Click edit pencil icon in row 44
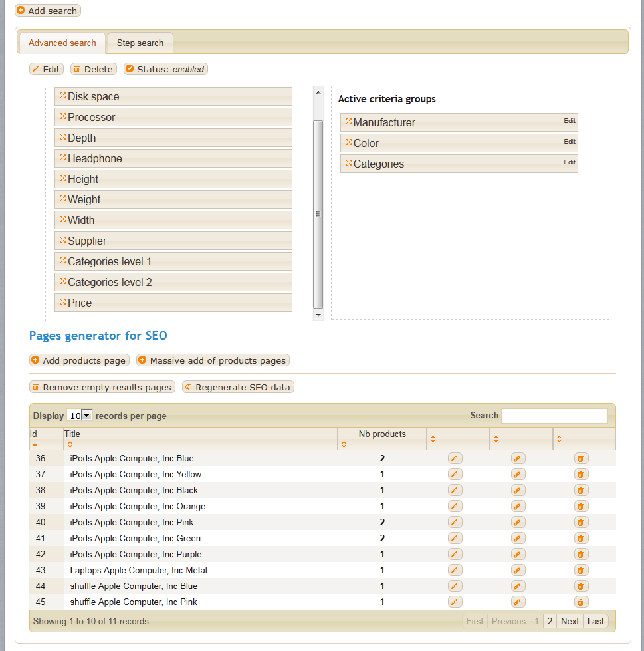Viewport: 644px width, 651px height. [x=455, y=586]
